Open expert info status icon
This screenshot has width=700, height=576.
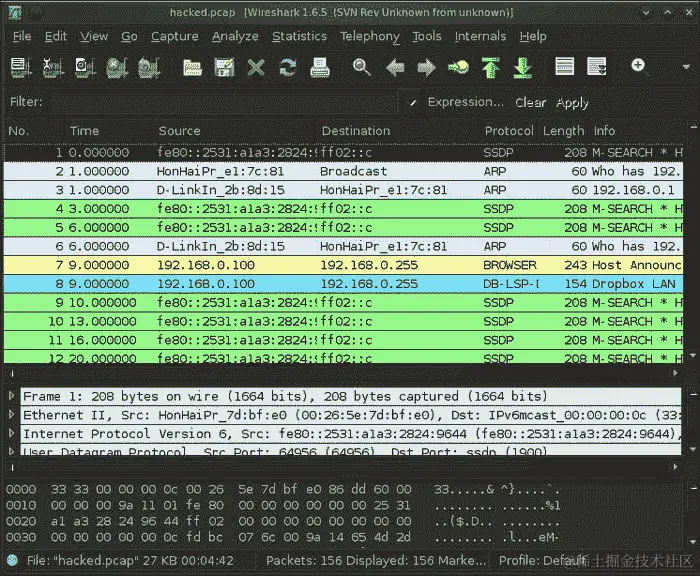point(12,560)
